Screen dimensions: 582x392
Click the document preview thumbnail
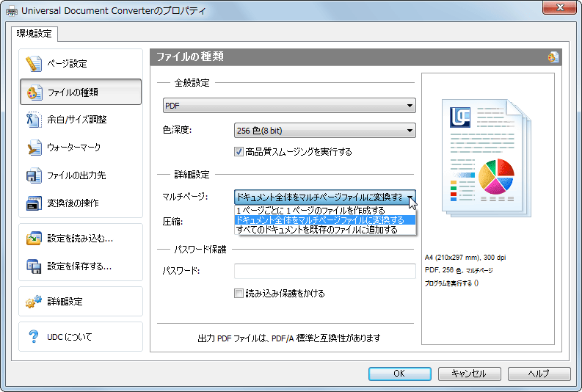tap(487, 158)
